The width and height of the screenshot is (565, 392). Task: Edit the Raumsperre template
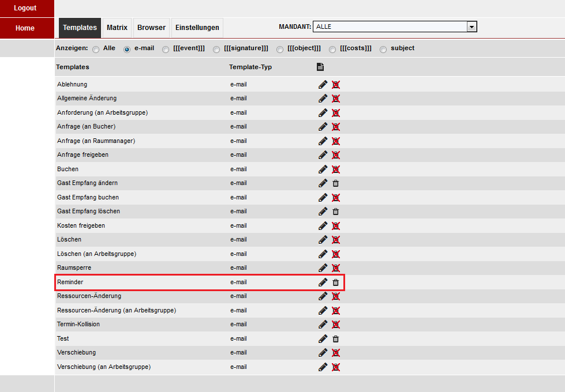pyautogui.click(x=323, y=268)
